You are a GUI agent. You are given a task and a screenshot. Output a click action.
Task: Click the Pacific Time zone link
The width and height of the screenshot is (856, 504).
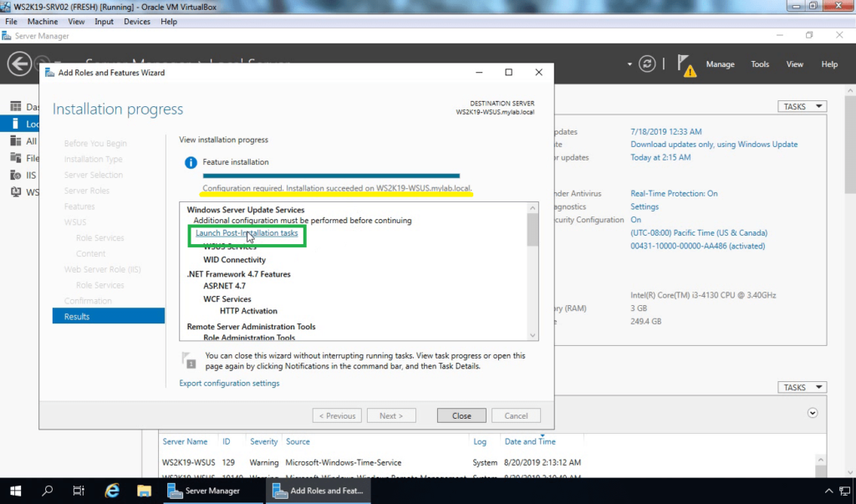point(699,232)
